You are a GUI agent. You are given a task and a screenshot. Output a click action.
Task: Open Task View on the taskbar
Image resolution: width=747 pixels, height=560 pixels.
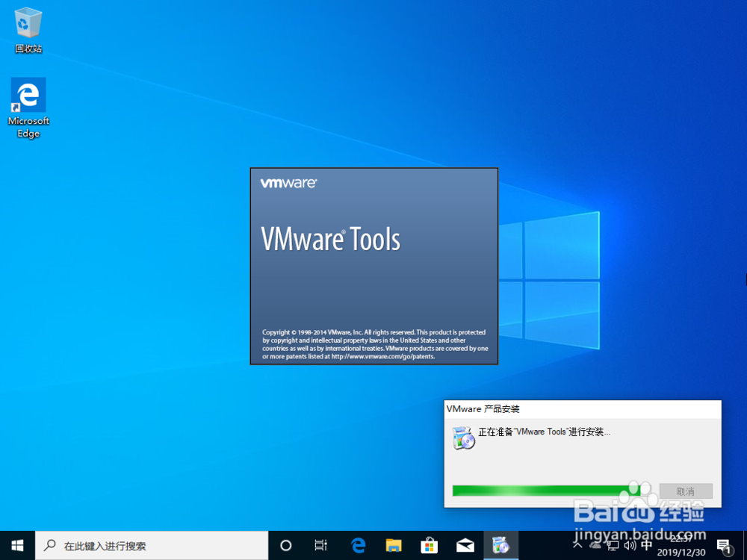pyautogui.click(x=321, y=546)
